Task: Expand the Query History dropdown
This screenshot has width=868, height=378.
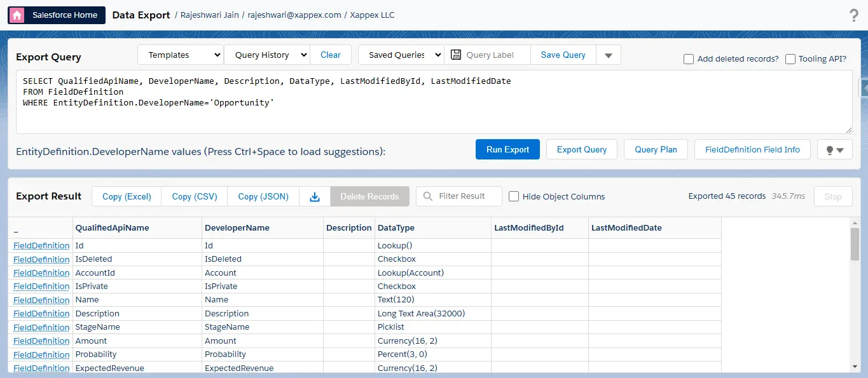Action: pos(266,55)
